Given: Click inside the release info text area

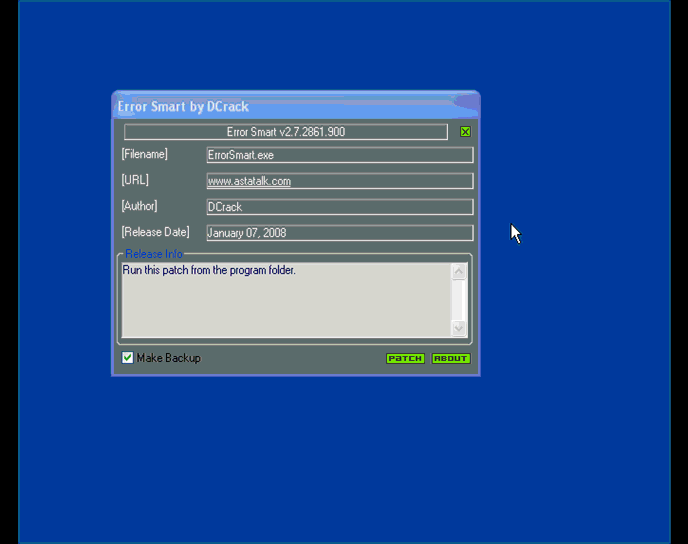Looking at the screenshot, I should [x=285, y=300].
